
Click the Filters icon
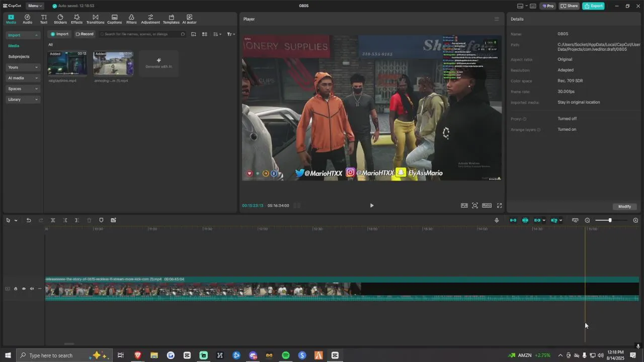coord(131,19)
